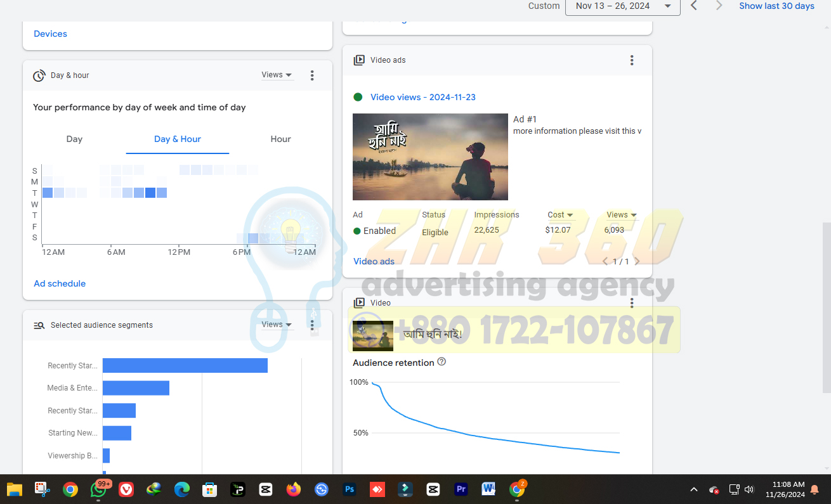Open Microsoft Store taskbar icon

[x=210, y=489]
